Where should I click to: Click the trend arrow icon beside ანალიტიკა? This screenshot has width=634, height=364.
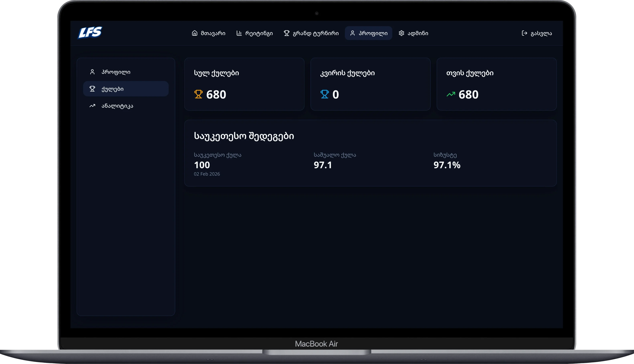[x=92, y=106]
